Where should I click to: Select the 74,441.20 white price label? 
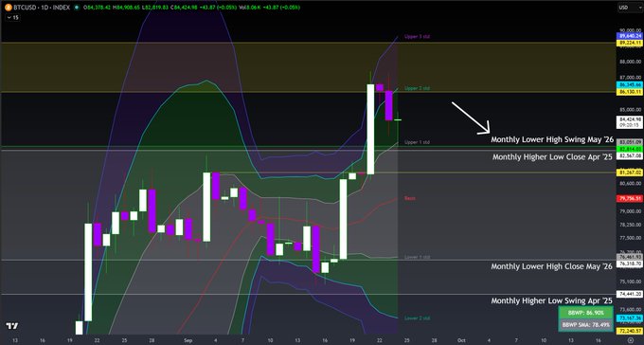coord(630,294)
